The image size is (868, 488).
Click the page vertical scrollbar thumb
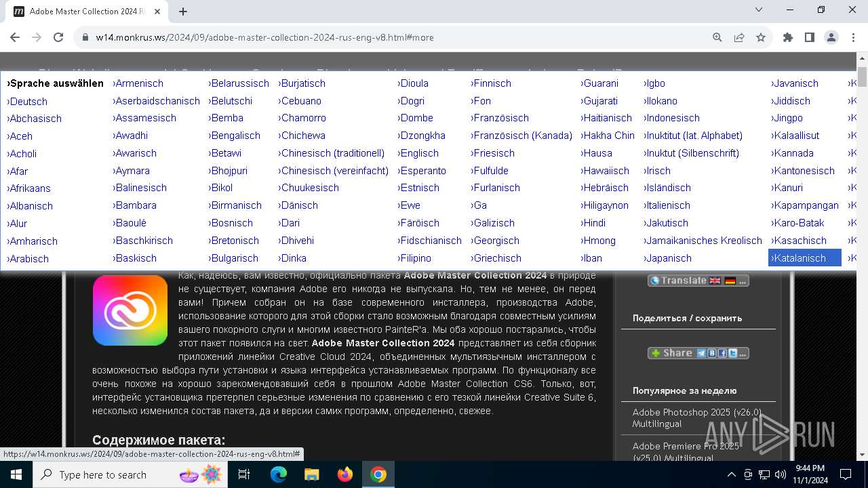pos(862,78)
